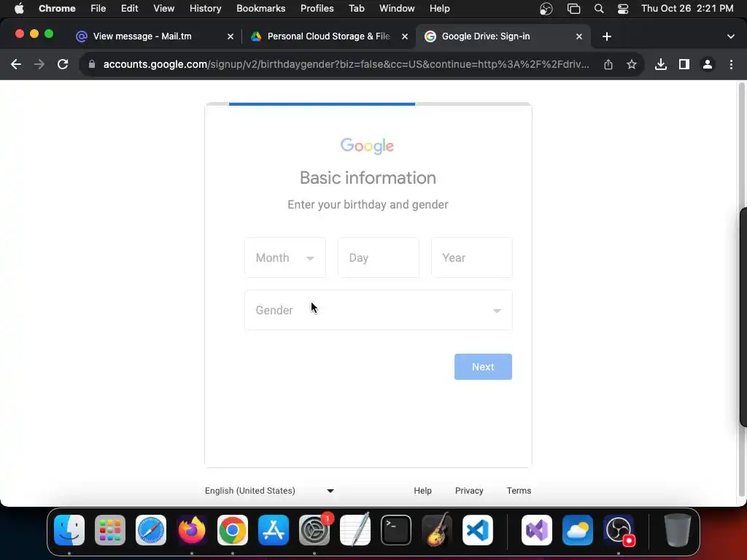Open the Help link in footer
Viewport: 747px width, 560px height.
click(x=422, y=491)
